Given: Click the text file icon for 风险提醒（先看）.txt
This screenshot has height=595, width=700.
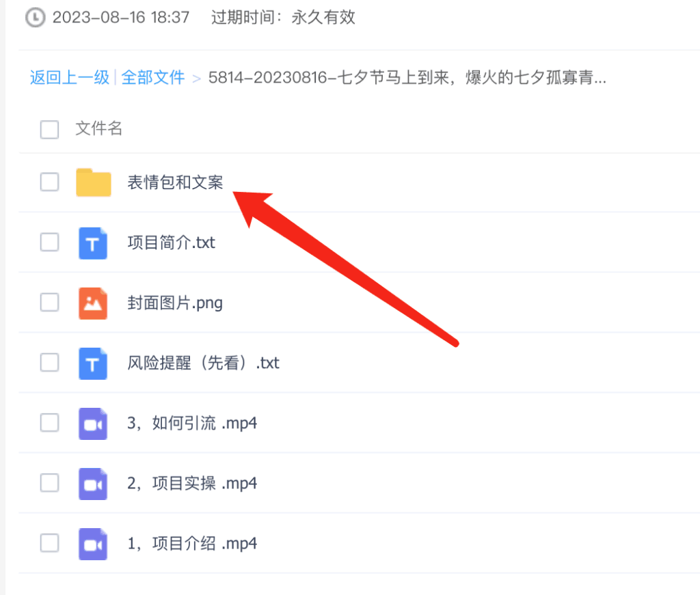Looking at the screenshot, I should click(x=93, y=363).
